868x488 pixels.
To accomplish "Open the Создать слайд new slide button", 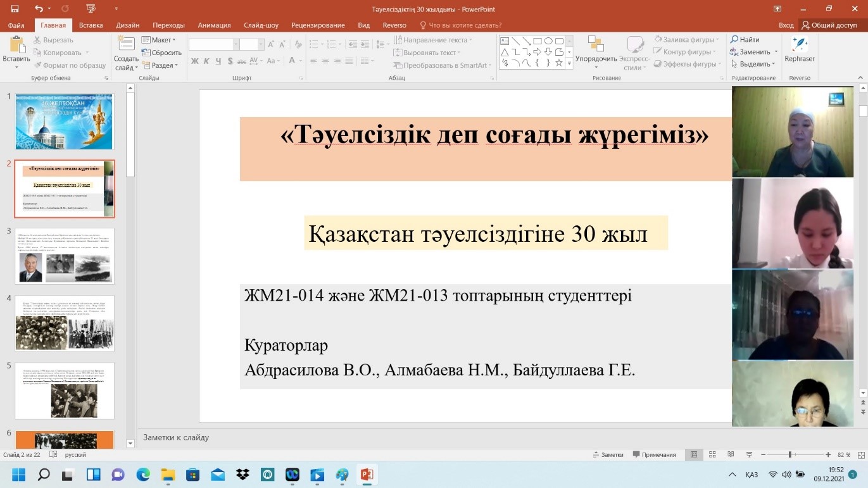I will click(x=126, y=44).
